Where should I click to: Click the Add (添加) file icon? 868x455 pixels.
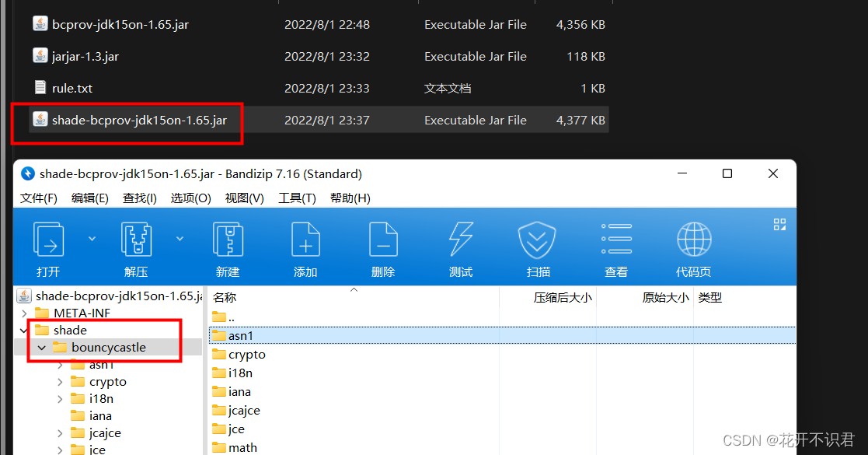[305, 240]
